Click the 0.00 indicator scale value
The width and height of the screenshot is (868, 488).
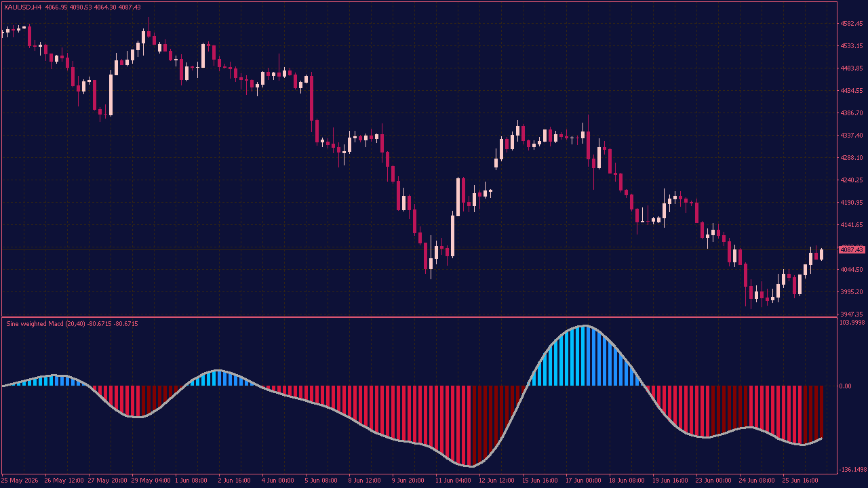click(x=846, y=386)
